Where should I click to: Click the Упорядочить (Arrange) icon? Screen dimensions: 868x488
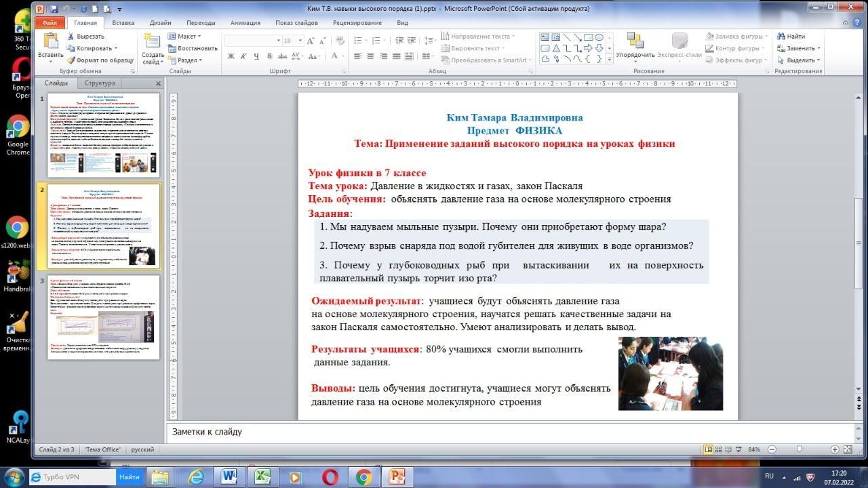coord(635,41)
